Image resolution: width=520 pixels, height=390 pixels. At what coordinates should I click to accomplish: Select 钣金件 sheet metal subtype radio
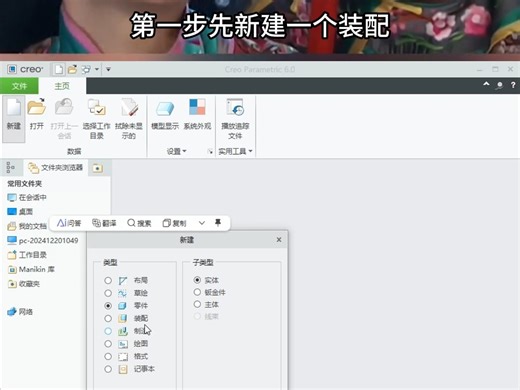197,292
